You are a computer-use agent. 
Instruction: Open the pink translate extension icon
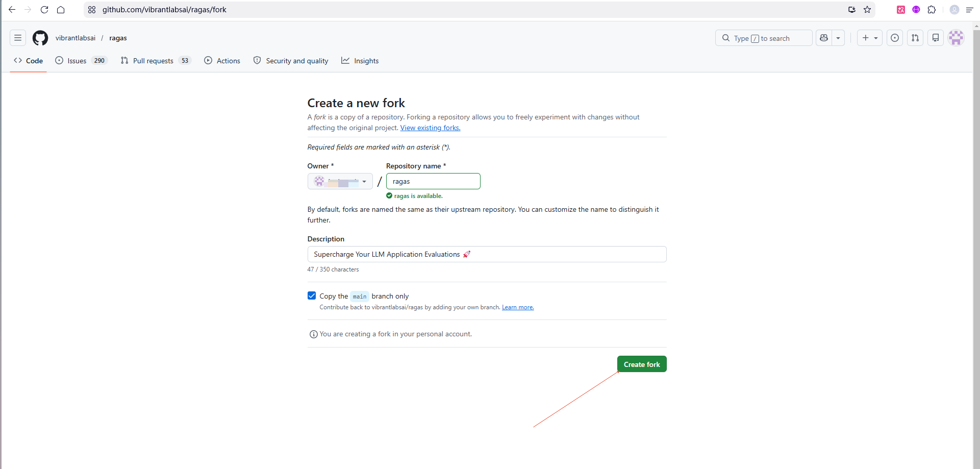901,10
